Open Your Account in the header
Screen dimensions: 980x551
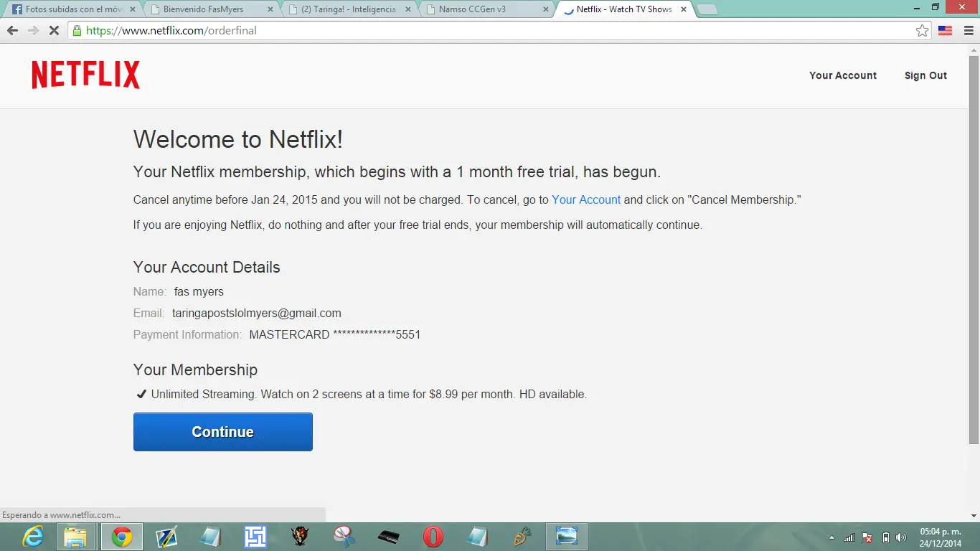tap(843, 75)
